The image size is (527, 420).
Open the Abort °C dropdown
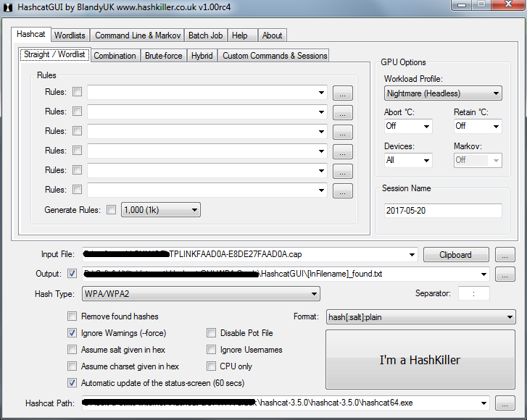point(407,126)
